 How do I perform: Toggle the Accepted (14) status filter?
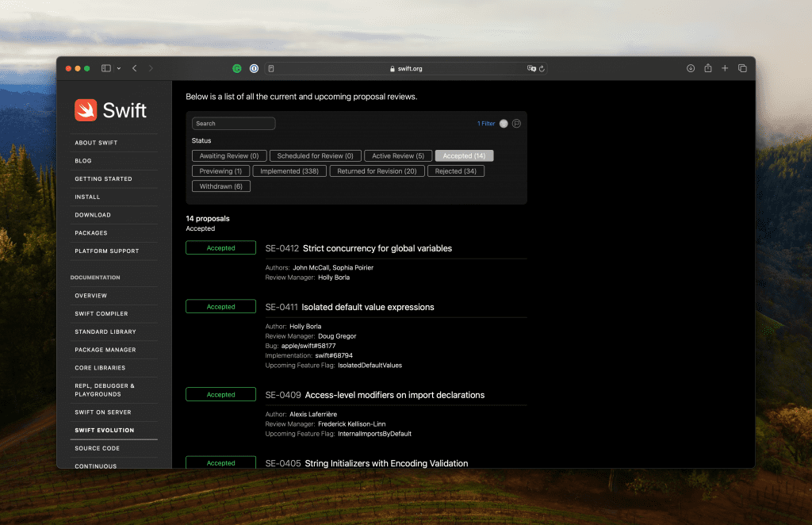[464, 156]
